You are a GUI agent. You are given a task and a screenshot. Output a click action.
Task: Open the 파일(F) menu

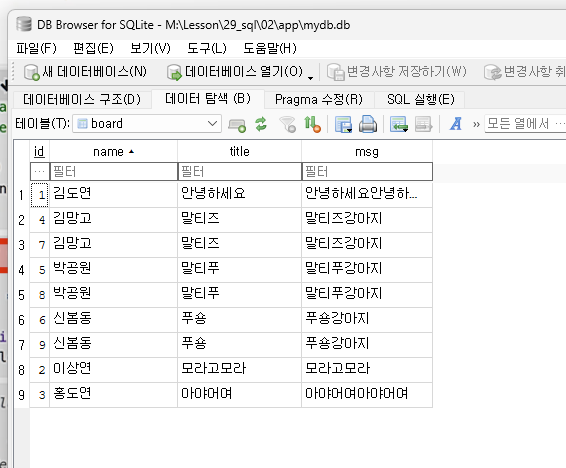click(36, 48)
